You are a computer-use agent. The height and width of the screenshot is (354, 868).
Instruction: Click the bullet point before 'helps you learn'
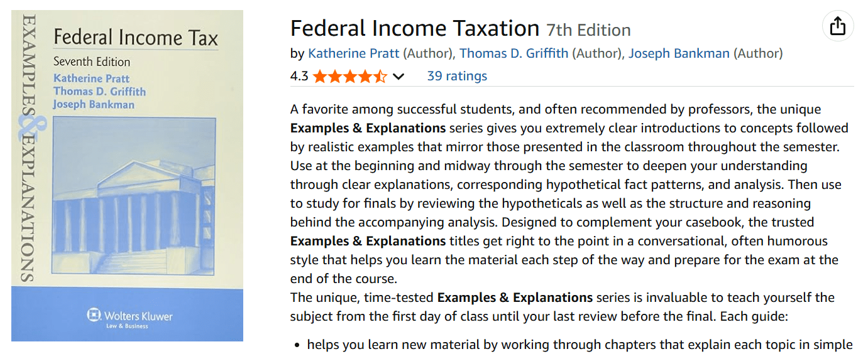click(297, 345)
